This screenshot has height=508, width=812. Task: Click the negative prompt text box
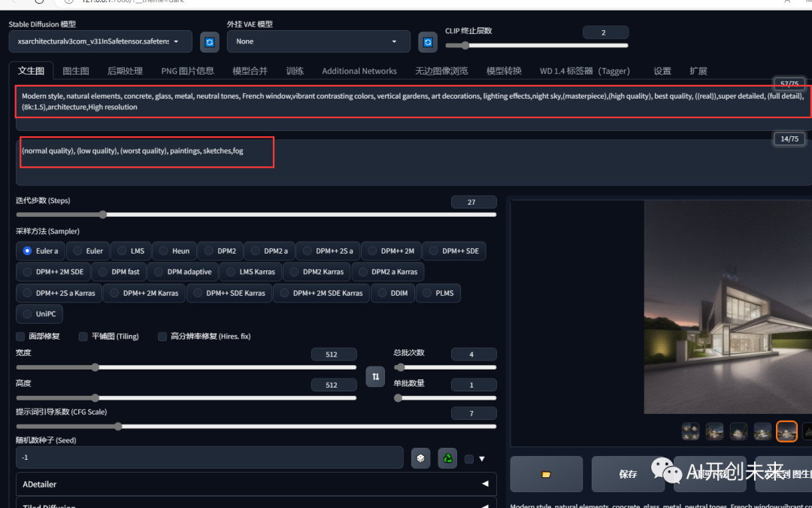click(x=414, y=162)
